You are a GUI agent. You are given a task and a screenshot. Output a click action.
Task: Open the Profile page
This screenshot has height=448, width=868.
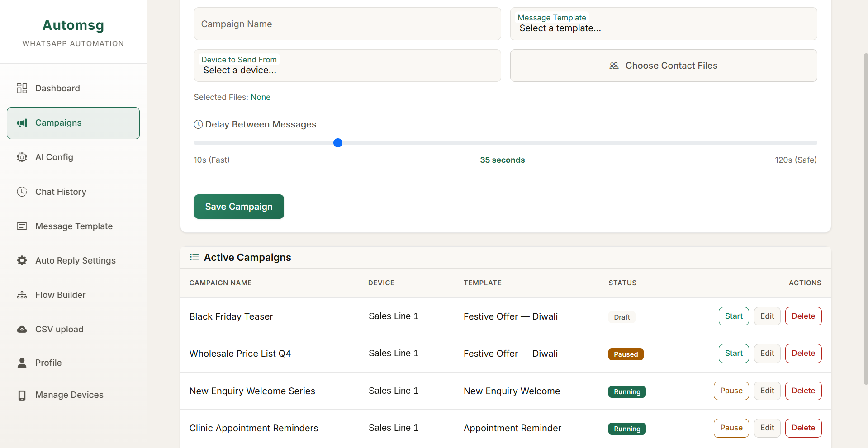click(x=73, y=363)
